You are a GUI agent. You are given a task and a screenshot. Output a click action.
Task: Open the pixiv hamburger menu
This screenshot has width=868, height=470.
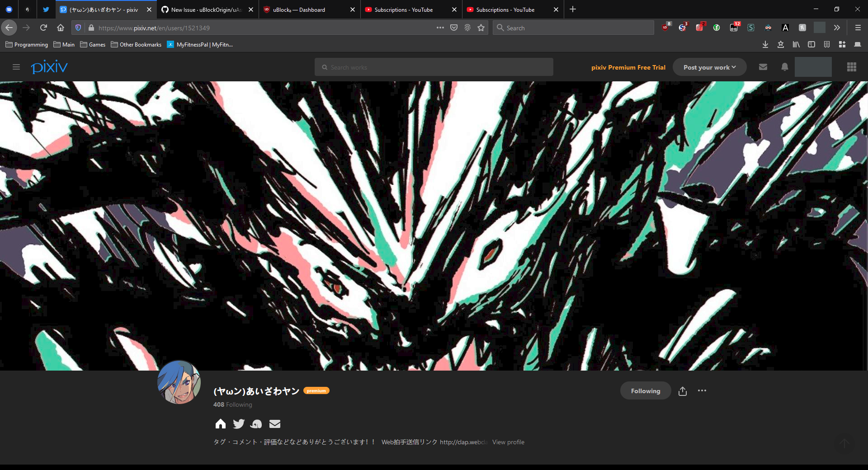point(16,67)
